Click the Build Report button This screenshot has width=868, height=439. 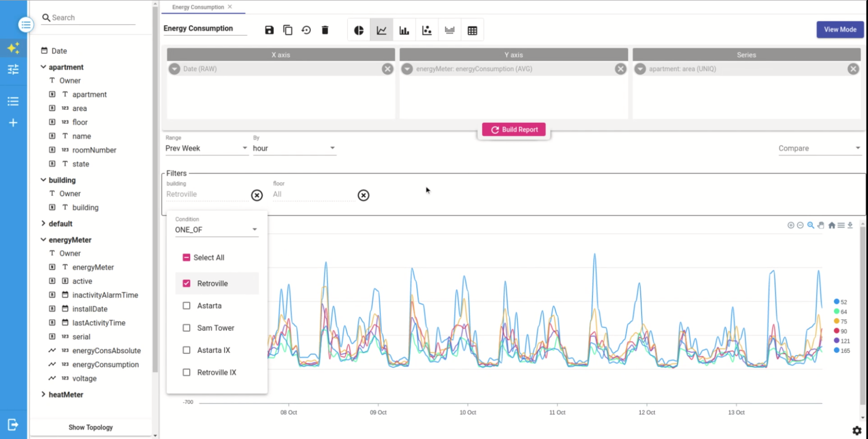point(514,129)
